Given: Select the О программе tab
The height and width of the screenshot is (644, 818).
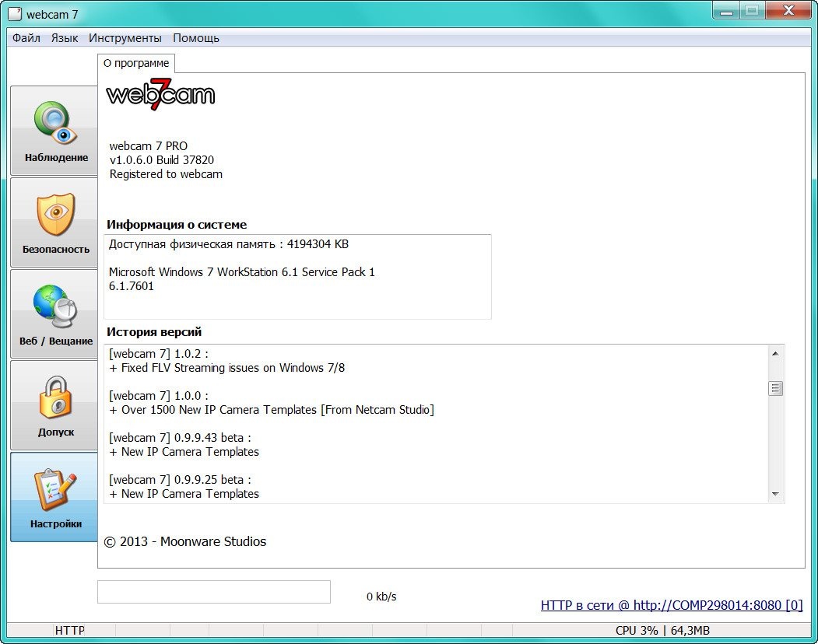Looking at the screenshot, I should pyautogui.click(x=136, y=63).
